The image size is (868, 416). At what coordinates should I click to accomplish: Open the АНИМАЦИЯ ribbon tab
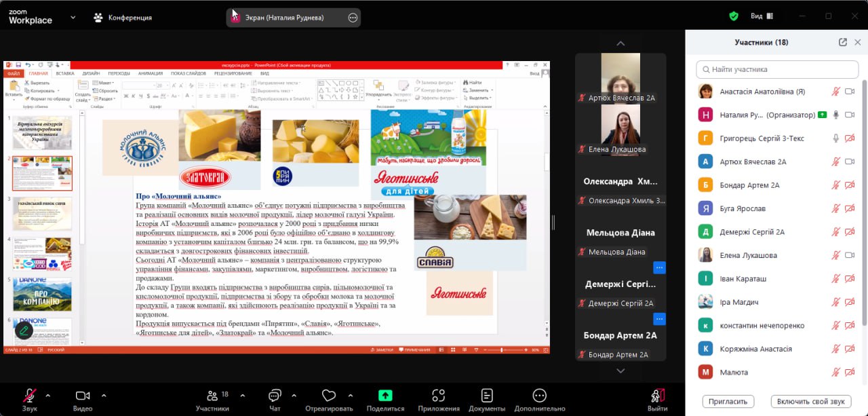[151, 73]
